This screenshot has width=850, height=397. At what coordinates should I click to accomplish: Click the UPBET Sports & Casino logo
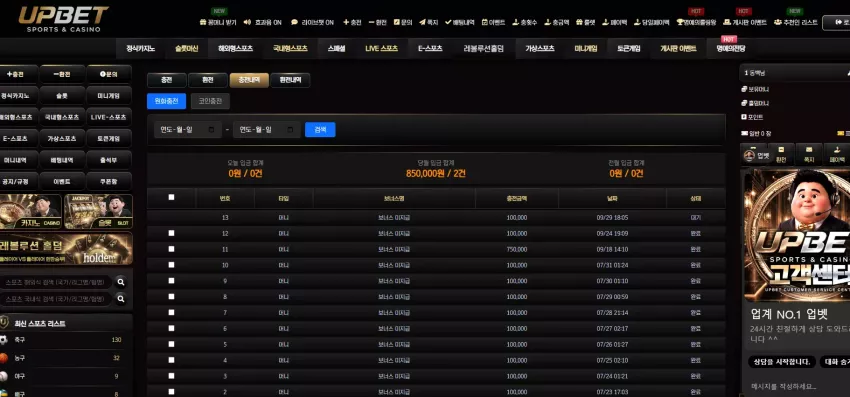pyautogui.click(x=63, y=18)
